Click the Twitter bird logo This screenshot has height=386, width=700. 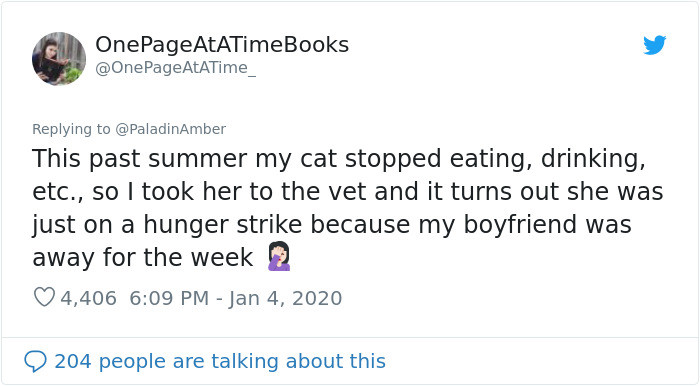coord(654,45)
